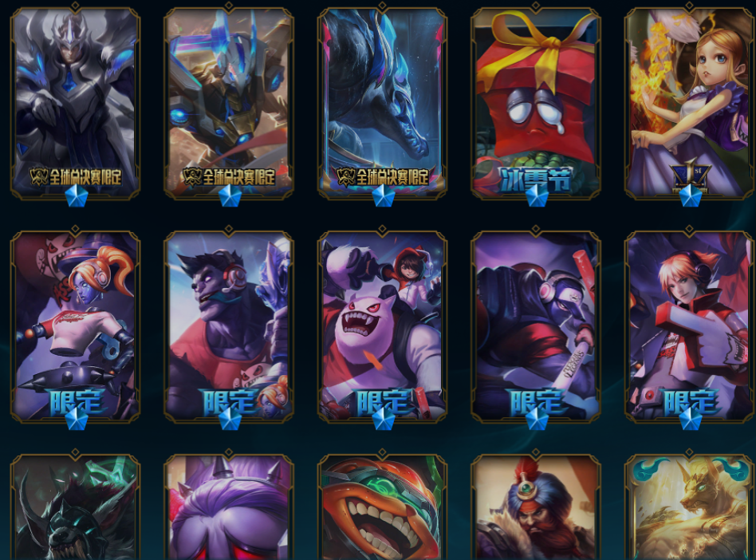Choose the golden dragon skin card
The image size is (756, 560).
coord(689,507)
